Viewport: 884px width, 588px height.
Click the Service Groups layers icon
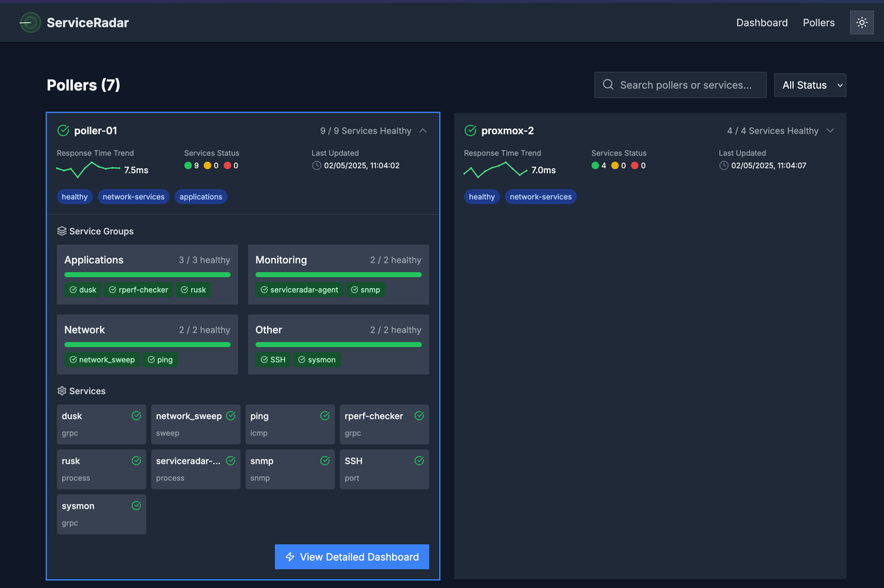coord(62,231)
